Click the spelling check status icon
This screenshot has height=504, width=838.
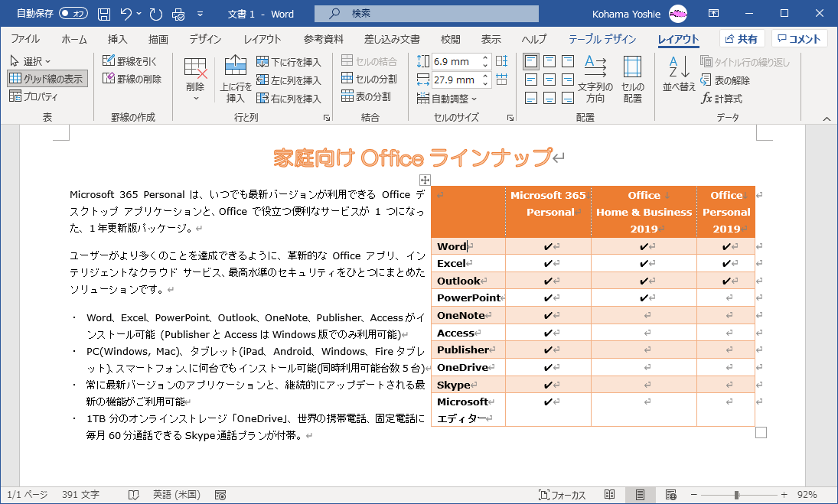point(134,495)
